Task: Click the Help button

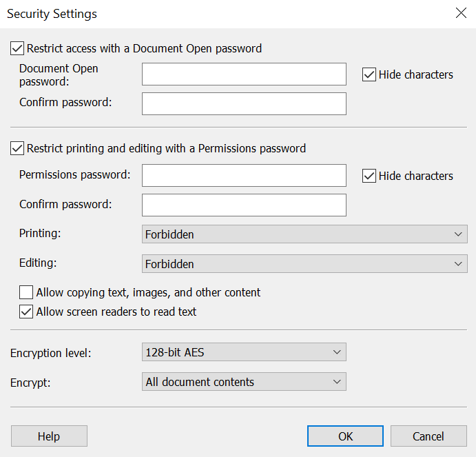Action: pyautogui.click(x=49, y=436)
